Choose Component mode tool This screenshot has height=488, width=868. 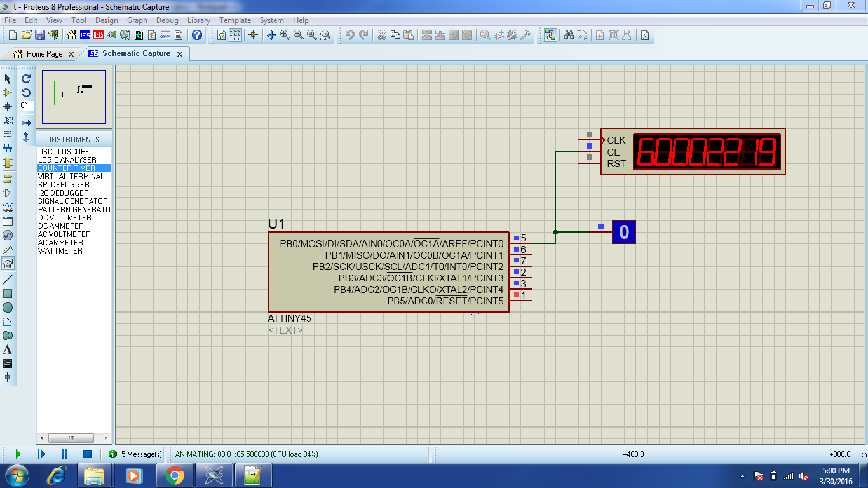click(x=8, y=93)
